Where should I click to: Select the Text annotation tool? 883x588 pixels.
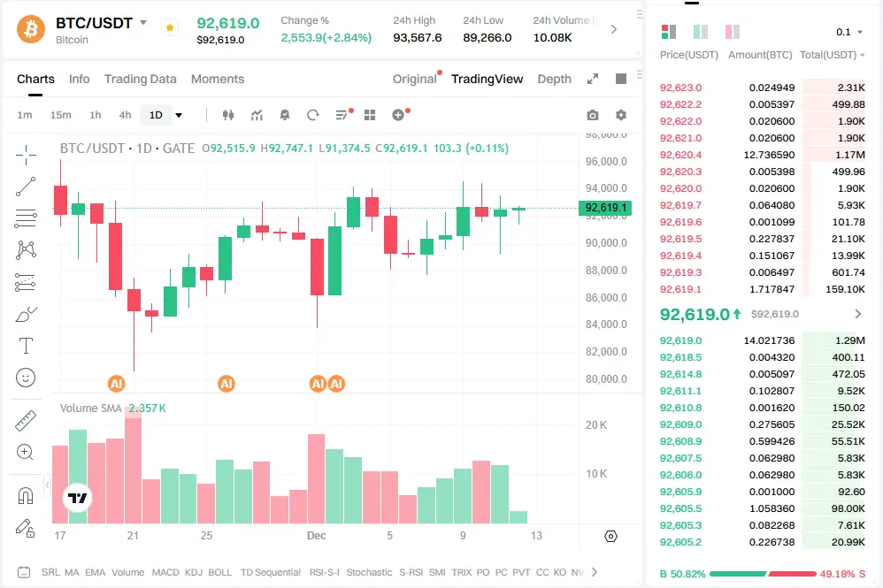(x=26, y=346)
